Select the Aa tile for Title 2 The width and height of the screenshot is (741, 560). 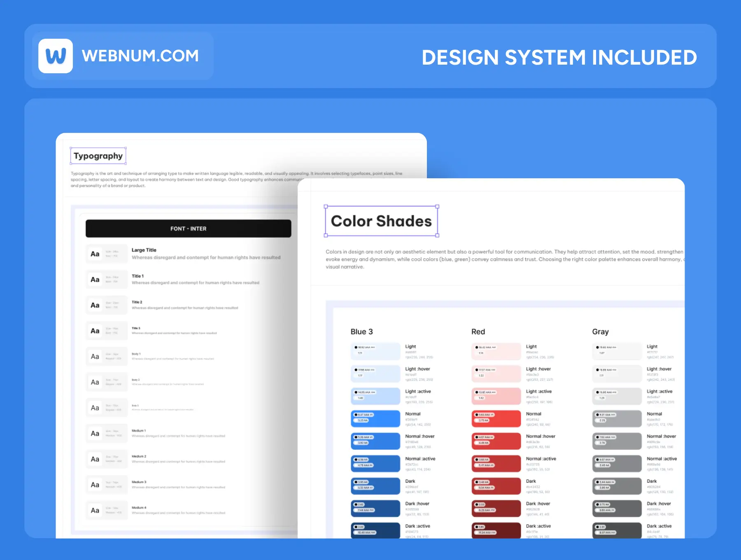pos(95,305)
